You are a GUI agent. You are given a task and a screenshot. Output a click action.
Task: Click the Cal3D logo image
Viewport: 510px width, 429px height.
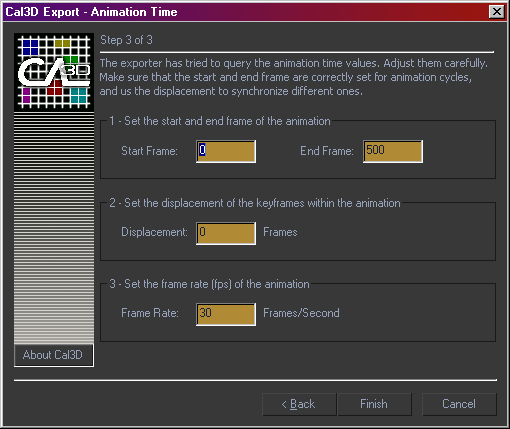54,72
